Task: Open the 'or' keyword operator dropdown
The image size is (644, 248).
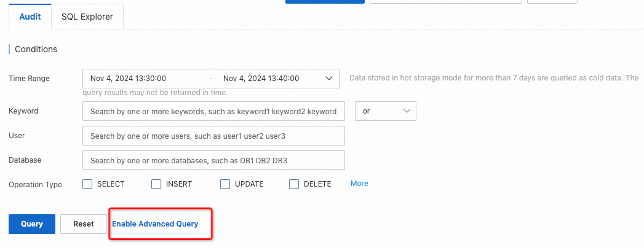Action: pos(386,111)
